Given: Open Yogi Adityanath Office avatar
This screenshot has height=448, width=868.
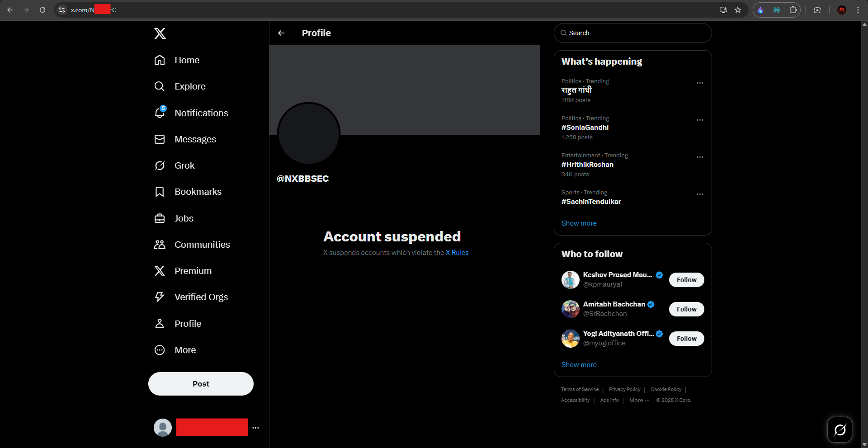Looking at the screenshot, I should point(571,339).
